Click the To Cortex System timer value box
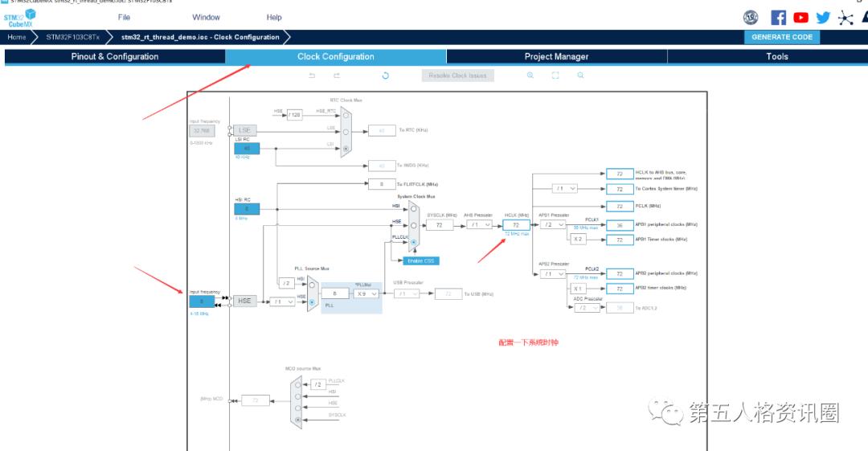This screenshot has height=451, width=868. tap(620, 189)
